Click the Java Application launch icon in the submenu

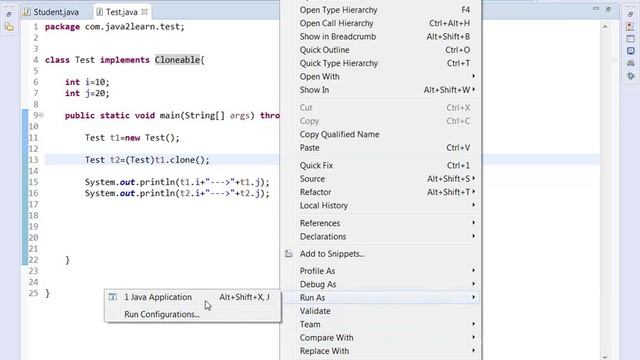113,297
